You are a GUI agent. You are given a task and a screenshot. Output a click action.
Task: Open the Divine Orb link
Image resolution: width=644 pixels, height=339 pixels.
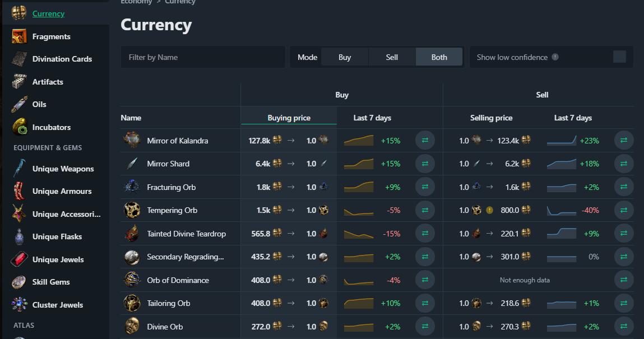coord(165,327)
